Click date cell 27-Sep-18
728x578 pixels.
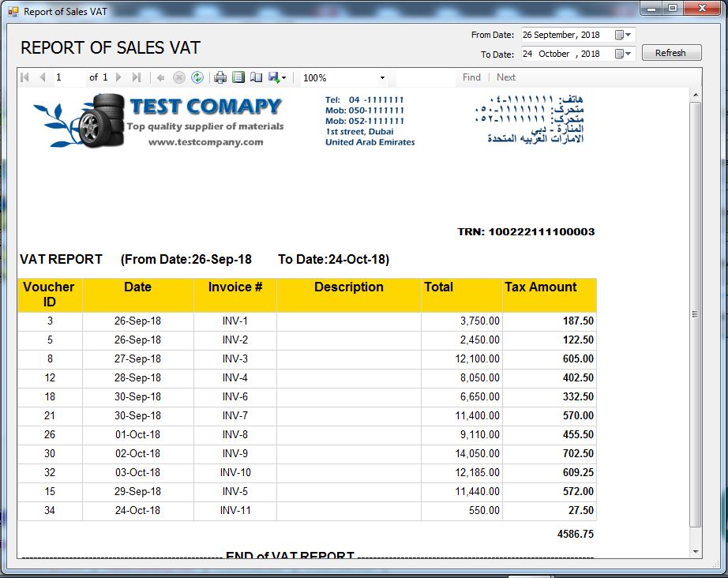[x=138, y=359]
